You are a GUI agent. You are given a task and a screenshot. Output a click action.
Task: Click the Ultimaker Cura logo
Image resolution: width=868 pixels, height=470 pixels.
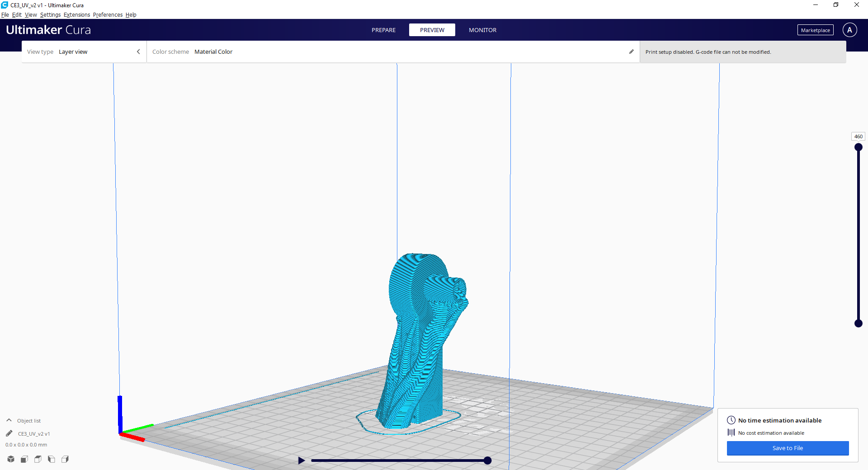click(x=48, y=30)
